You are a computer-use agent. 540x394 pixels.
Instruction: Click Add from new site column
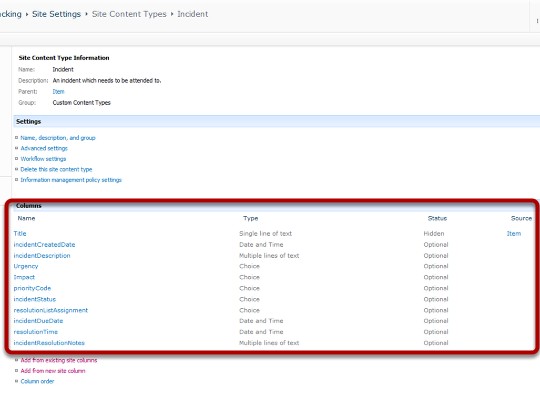(53, 371)
